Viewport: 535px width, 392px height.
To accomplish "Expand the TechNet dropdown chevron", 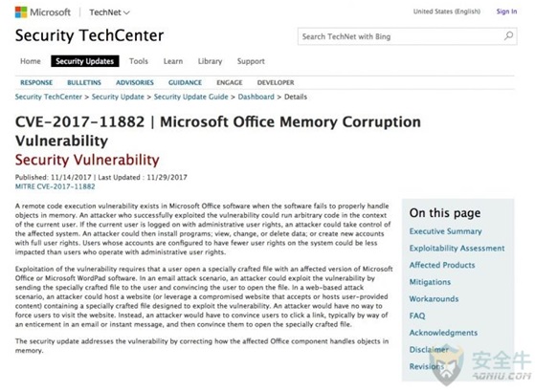I will [x=126, y=13].
